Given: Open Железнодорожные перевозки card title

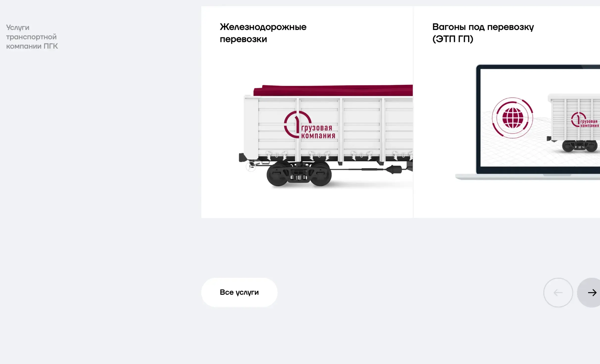Looking at the screenshot, I should tap(263, 33).
